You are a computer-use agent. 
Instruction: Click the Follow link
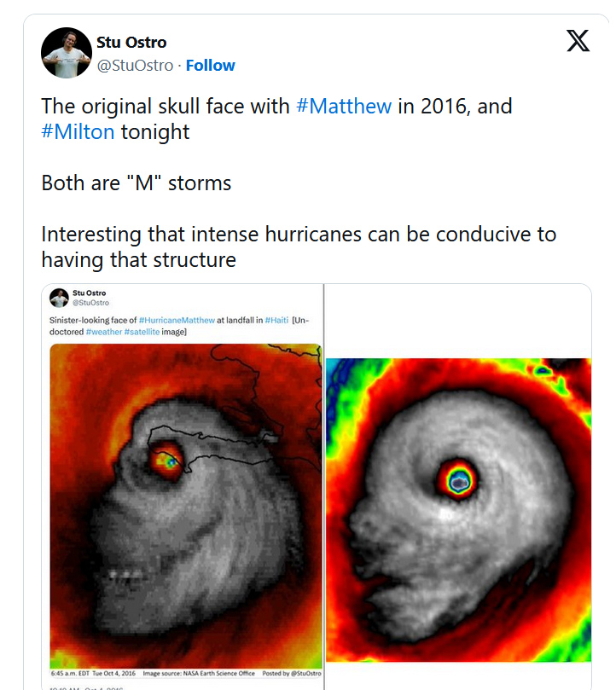coord(210,65)
